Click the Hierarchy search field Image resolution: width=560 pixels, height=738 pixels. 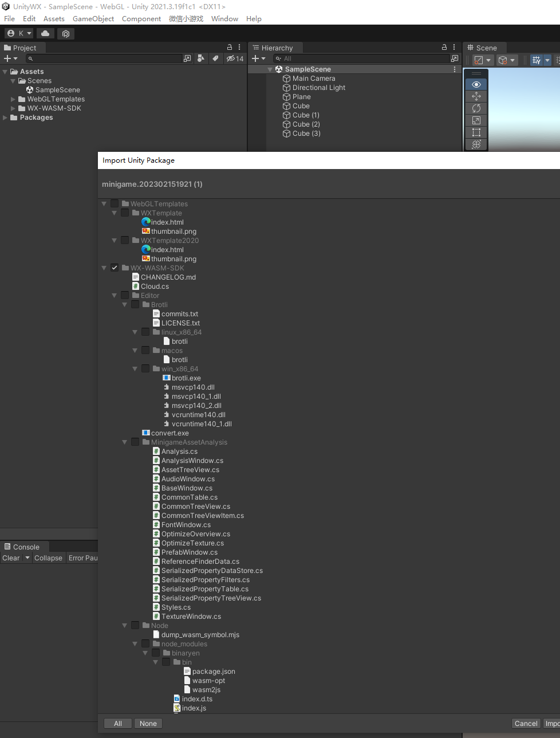(361, 58)
